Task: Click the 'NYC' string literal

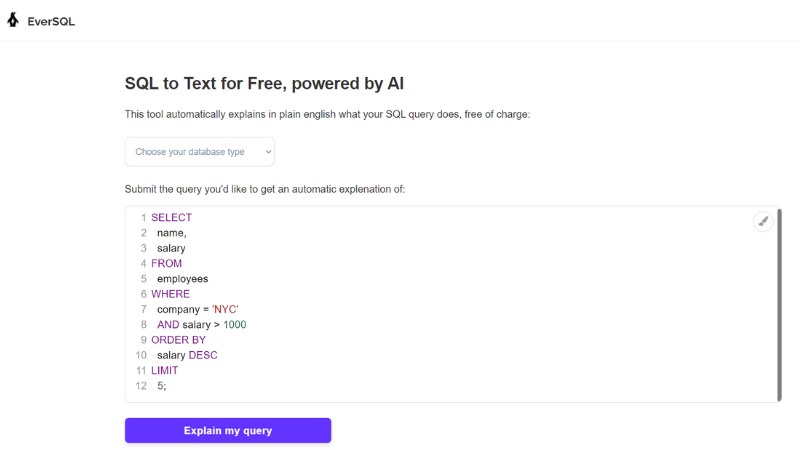Action: click(225, 309)
